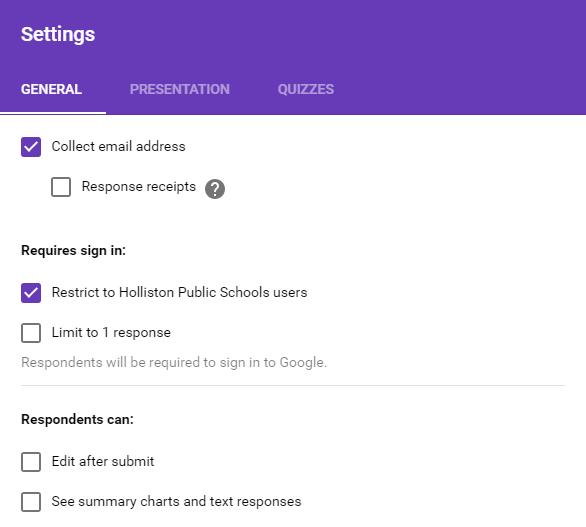The image size is (586, 527).
Task: Click the Settings dialog title
Action: click(x=58, y=34)
